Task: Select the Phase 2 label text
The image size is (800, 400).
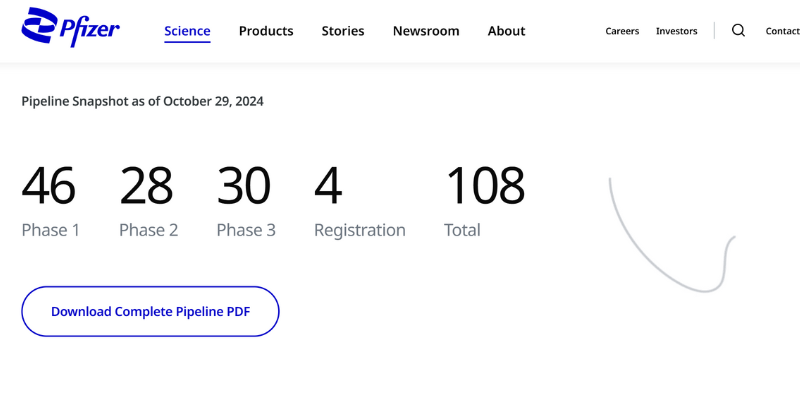Action: (148, 230)
